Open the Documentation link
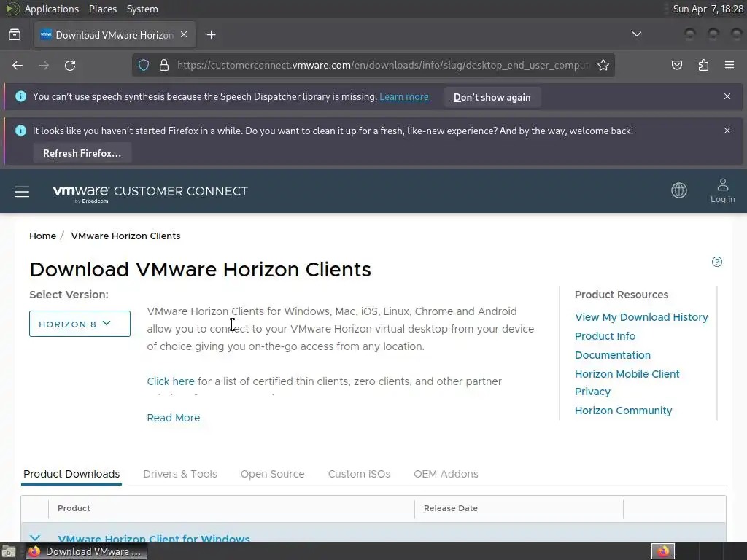Screen dimensions: 747x560 [x=613, y=355]
